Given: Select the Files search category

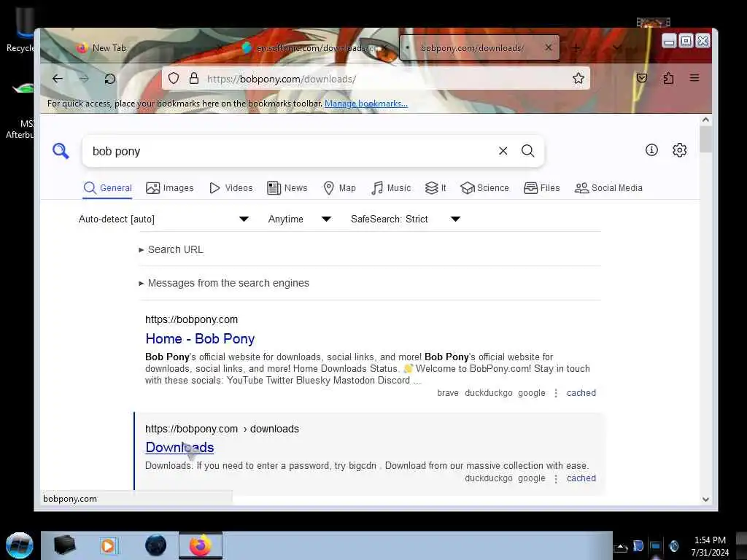Looking at the screenshot, I should [542, 188].
